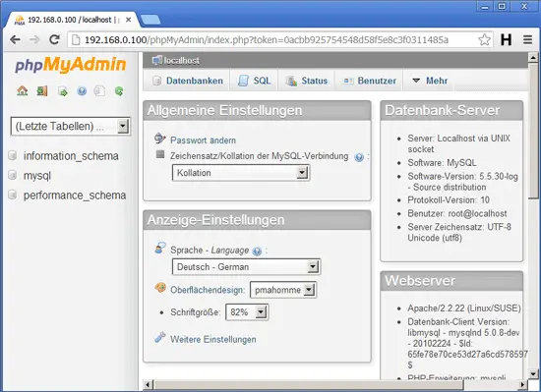
Task: Click the horizontal scrollbar left arrow
Action: (149, 384)
